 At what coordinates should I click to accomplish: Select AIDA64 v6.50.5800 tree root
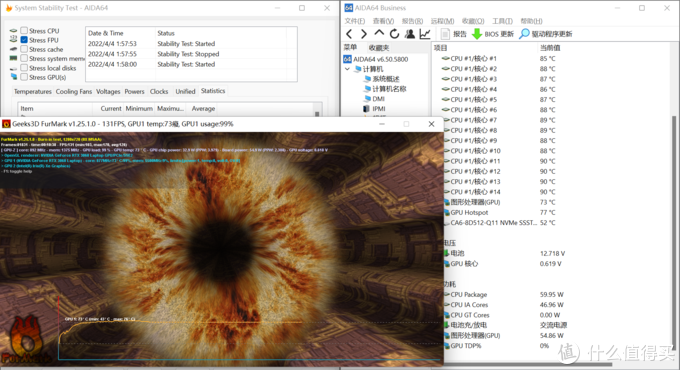376,59
